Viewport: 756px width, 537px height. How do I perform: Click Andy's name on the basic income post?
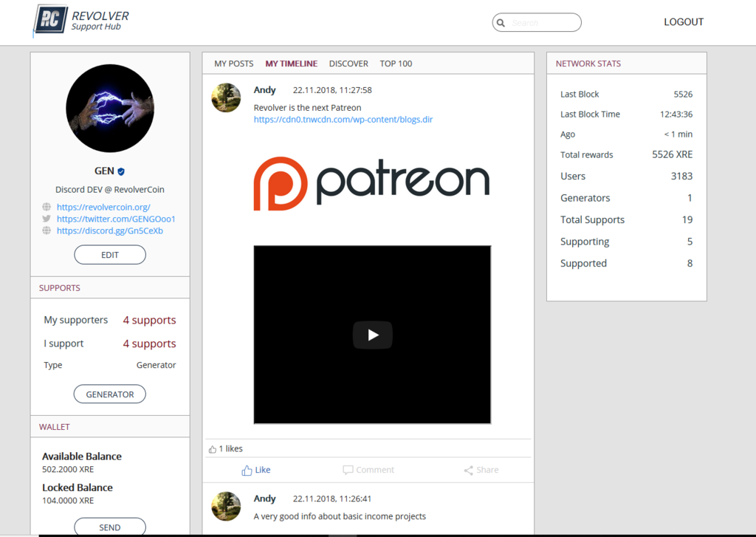tap(265, 499)
